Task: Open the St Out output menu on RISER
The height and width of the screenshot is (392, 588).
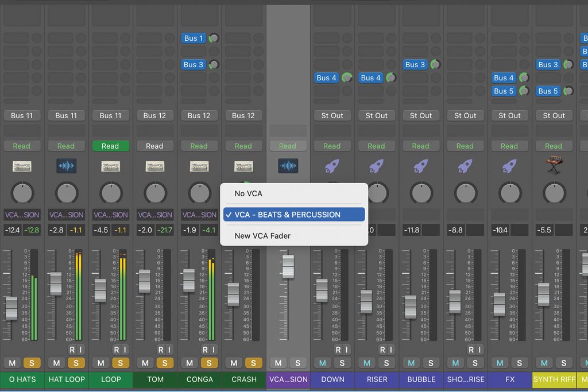Action: click(x=376, y=115)
